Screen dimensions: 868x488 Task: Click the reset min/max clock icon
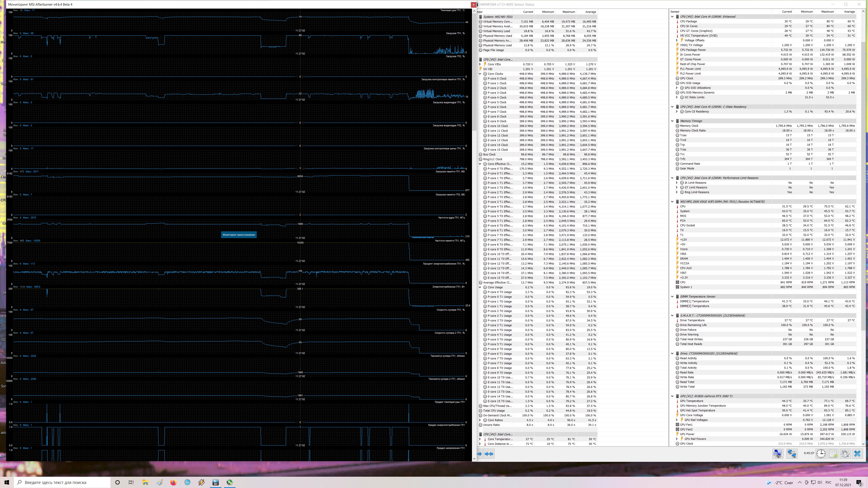pos(821,454)
